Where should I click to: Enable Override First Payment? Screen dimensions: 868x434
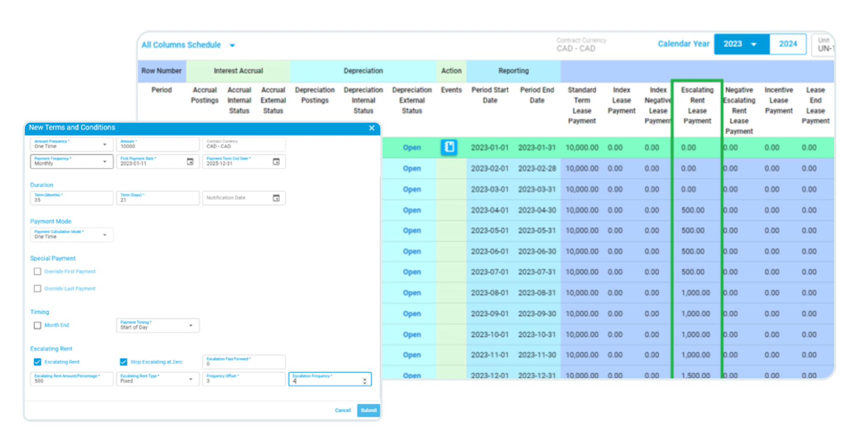[x=36, y=271]
